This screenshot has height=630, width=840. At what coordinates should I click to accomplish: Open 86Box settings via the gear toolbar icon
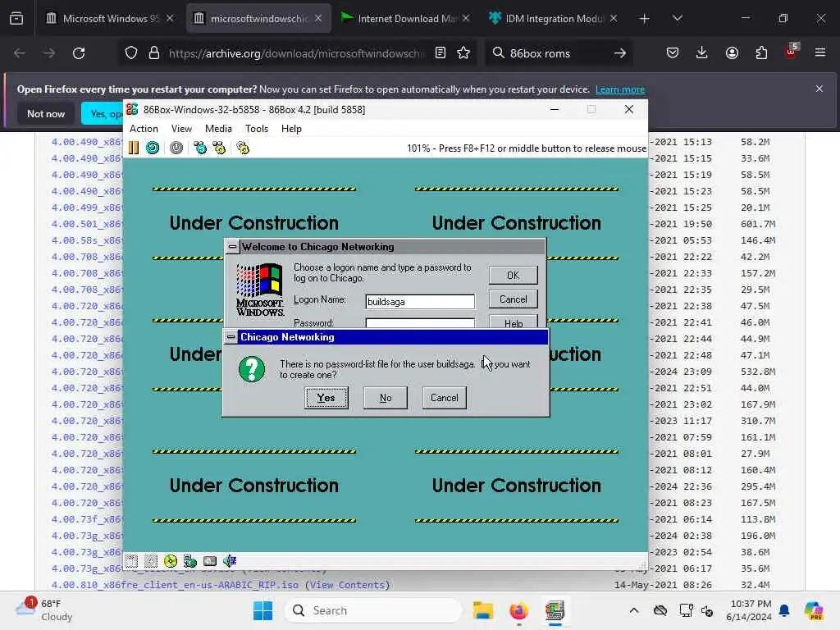pos(243,148)
